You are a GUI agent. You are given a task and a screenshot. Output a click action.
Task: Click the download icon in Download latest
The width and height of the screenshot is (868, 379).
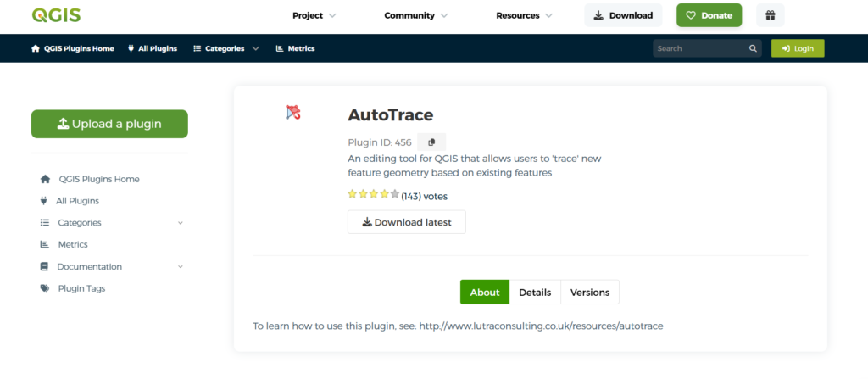click(x=367, y=222)
